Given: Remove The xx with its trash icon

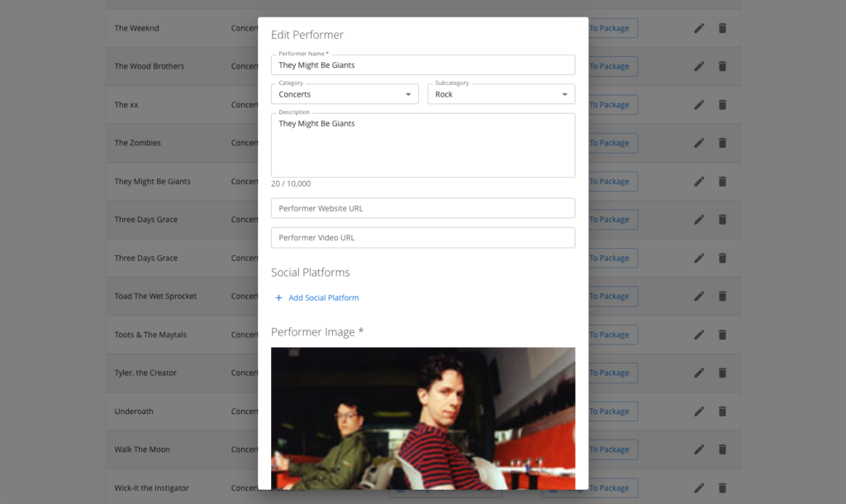Looking at the screenshot, I should (x=722, y=105).
